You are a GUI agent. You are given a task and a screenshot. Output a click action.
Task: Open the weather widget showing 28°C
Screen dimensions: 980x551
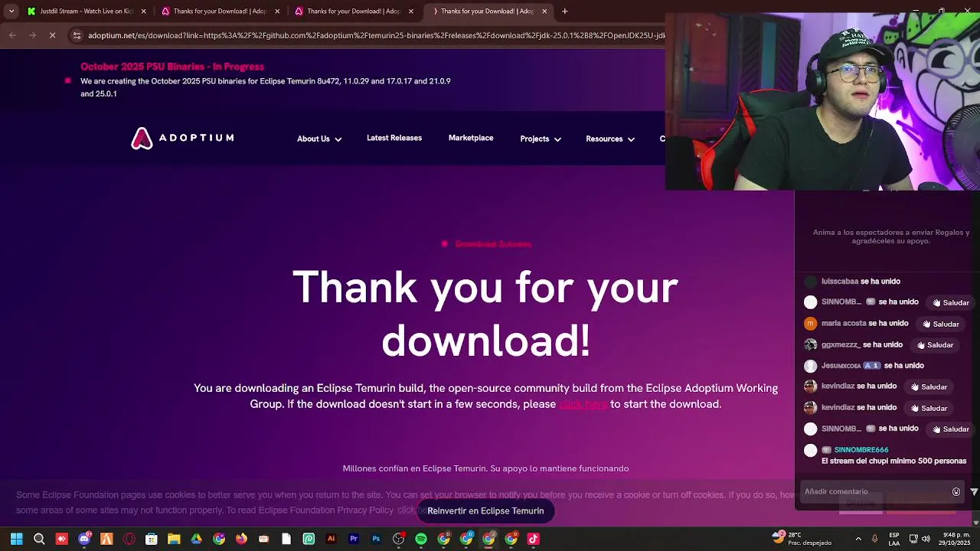coord(802,539)
